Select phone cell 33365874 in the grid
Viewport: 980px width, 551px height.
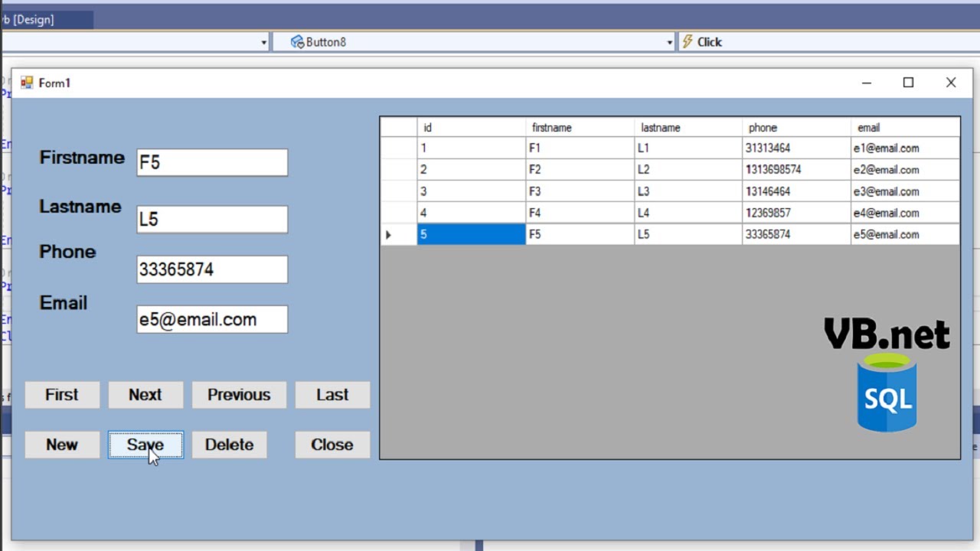796,235
